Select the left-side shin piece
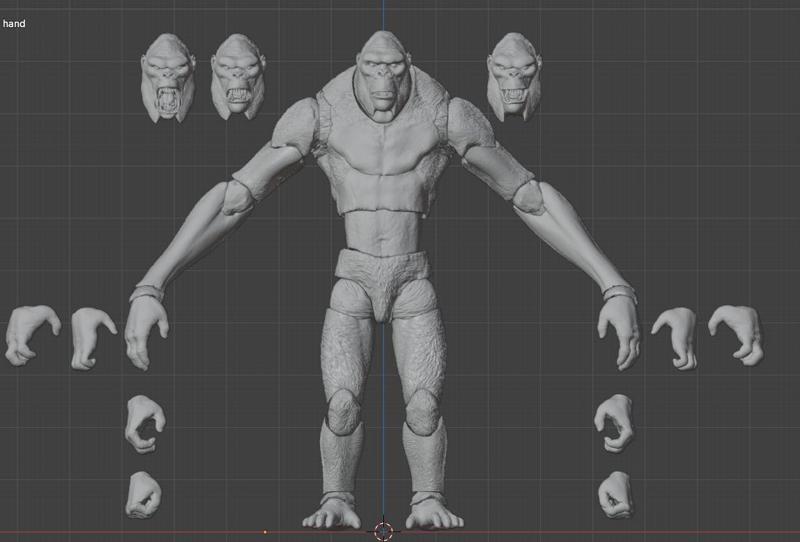The height and width of the screenshot is (542, 800). pyautogui.click(x=343, y=459)
